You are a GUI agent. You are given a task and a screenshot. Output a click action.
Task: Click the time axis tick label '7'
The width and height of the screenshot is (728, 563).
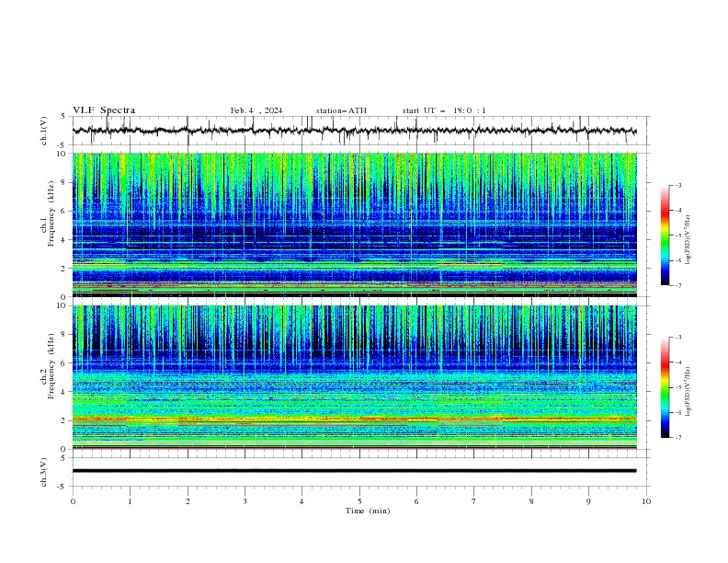coord(474,501)
